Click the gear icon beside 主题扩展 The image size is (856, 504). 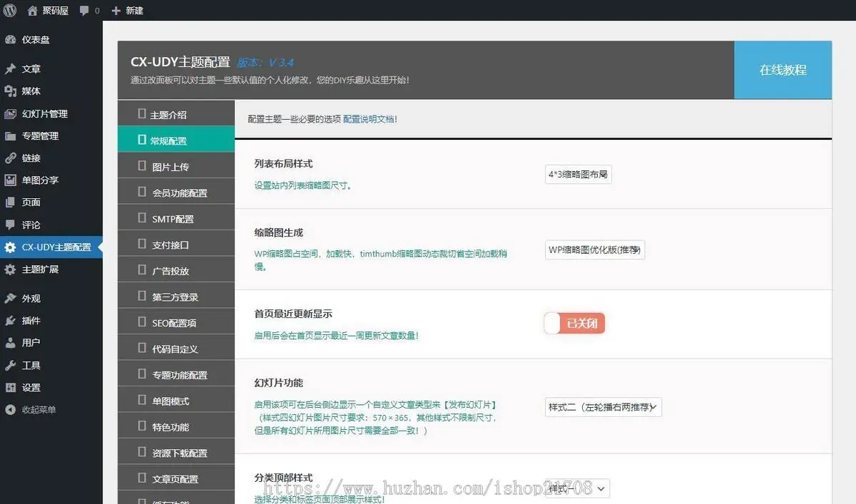10,269
